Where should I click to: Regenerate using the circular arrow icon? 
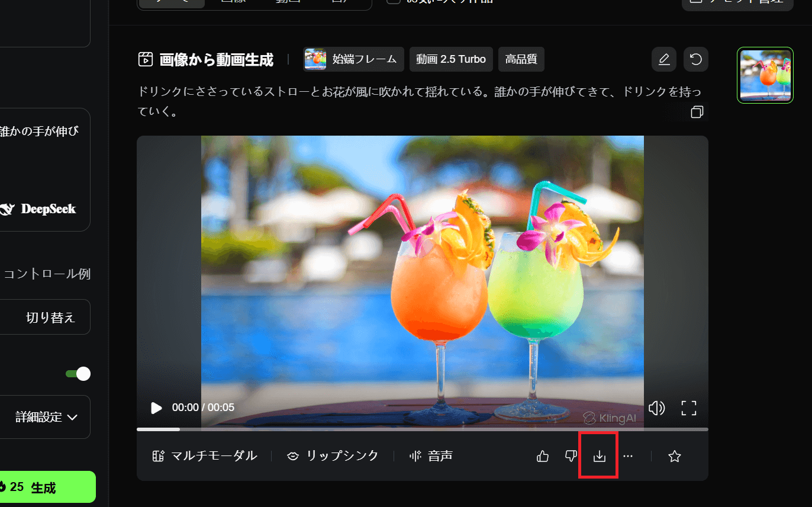[x=695, y=59]
